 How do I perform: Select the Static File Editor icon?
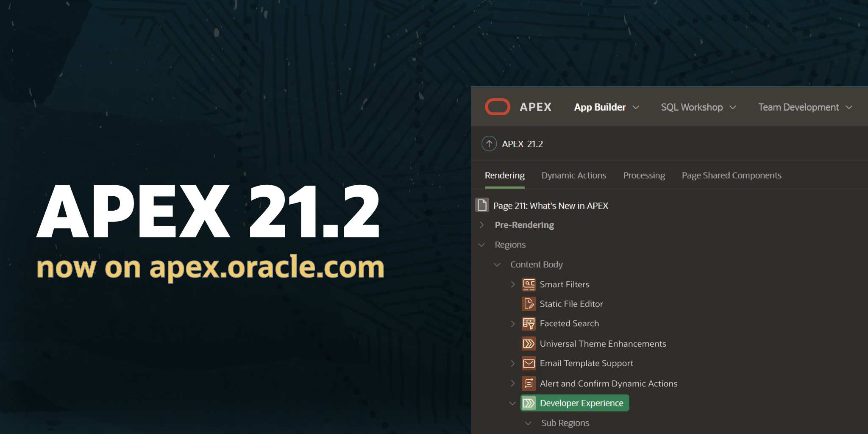(x=529, y=304)
